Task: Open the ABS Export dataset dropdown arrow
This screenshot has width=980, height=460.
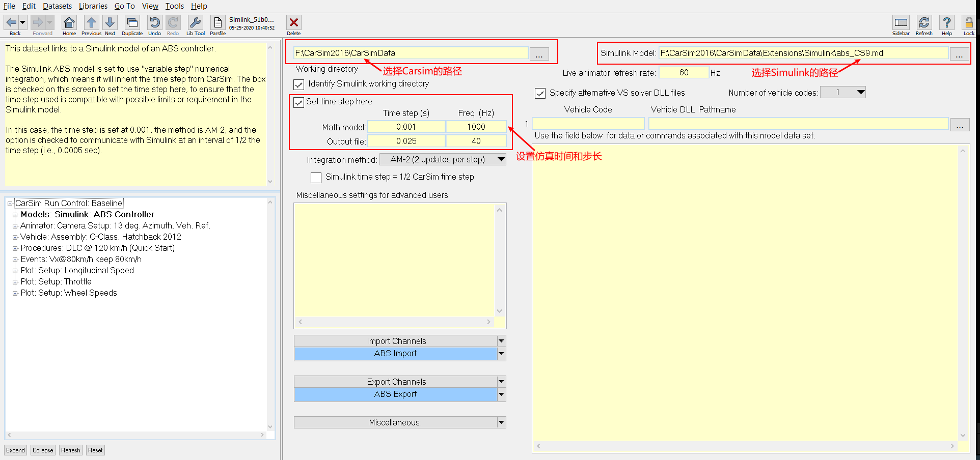Action: click(502, 394)
